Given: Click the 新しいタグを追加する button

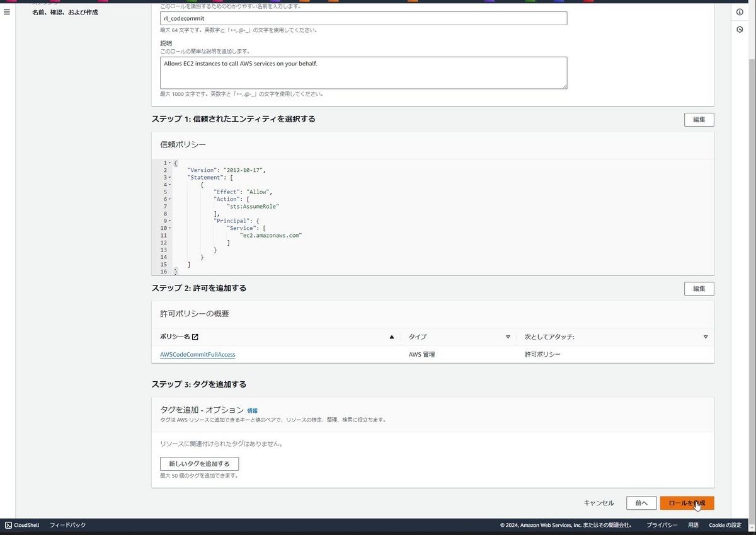Looking at the screenshot, I should click(199, 463).
